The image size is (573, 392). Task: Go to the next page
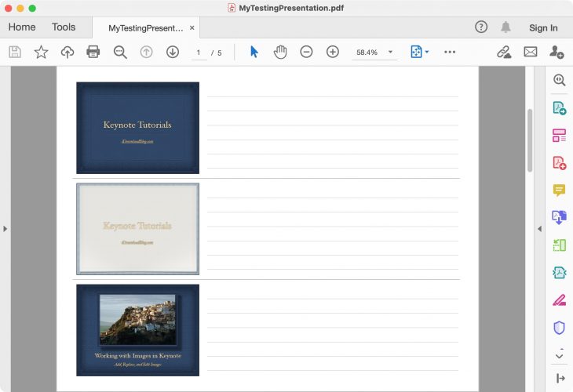click(x=173, y=53)
